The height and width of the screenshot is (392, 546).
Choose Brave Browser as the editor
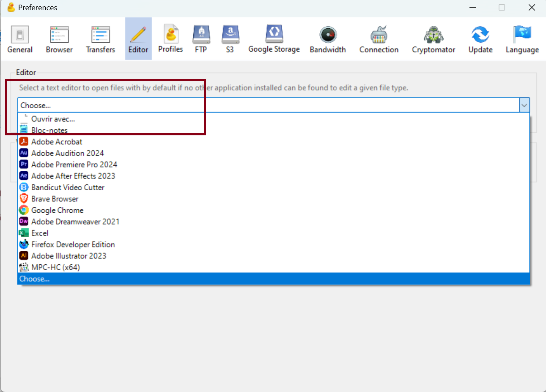coord(274,199)
